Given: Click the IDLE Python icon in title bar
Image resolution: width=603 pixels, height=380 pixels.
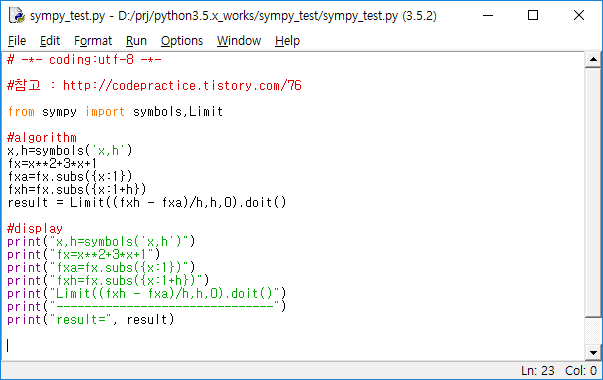Looking at the screenshot, I should pos(17,15).
